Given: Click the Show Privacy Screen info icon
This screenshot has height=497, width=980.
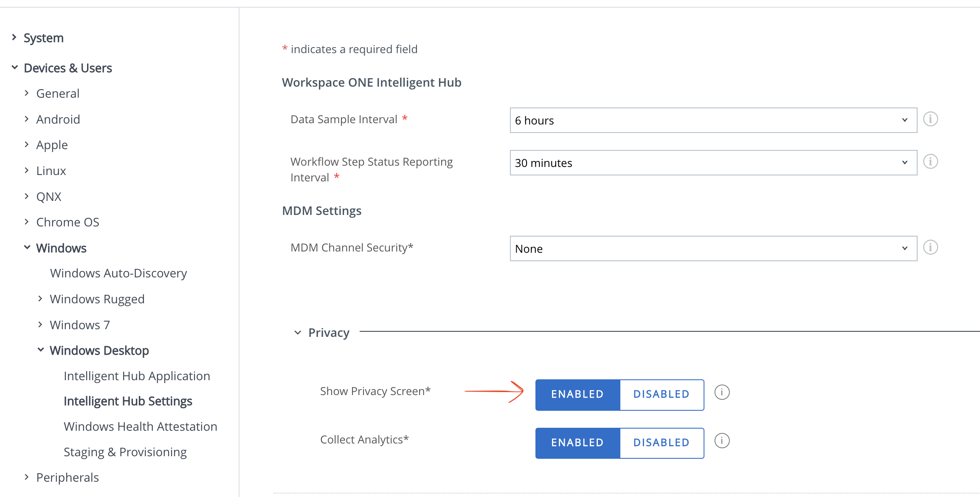Looking at the screenshot, I should coord(722,393).
